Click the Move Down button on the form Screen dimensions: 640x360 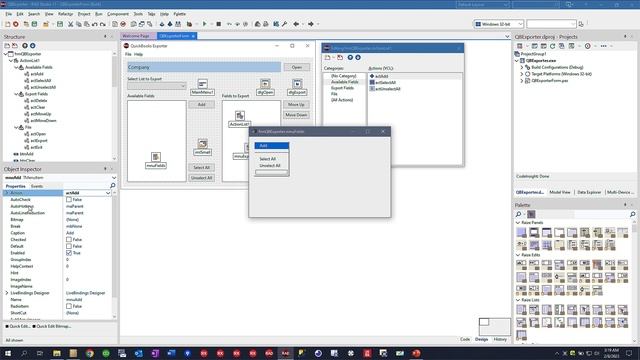[296, 115]
